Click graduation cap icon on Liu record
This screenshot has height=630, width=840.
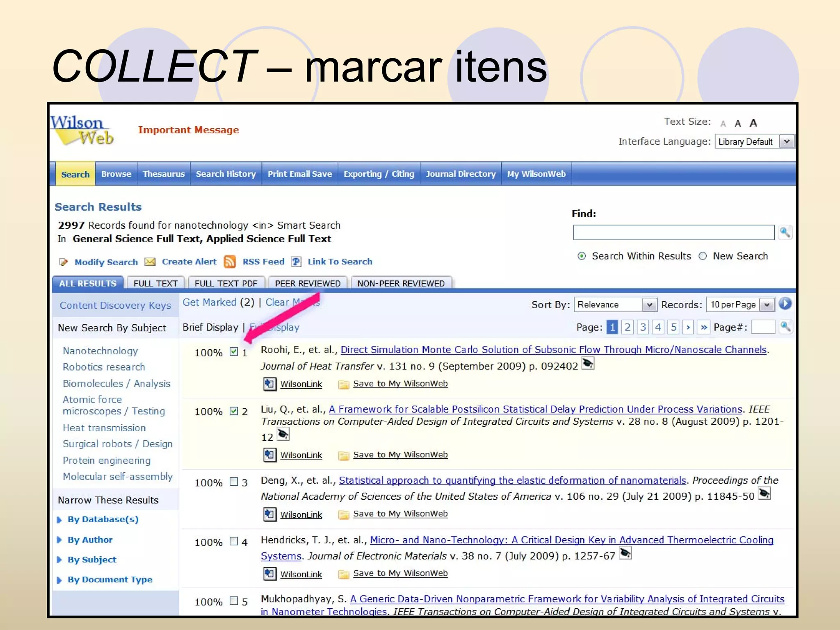click(x=283, y=434)
